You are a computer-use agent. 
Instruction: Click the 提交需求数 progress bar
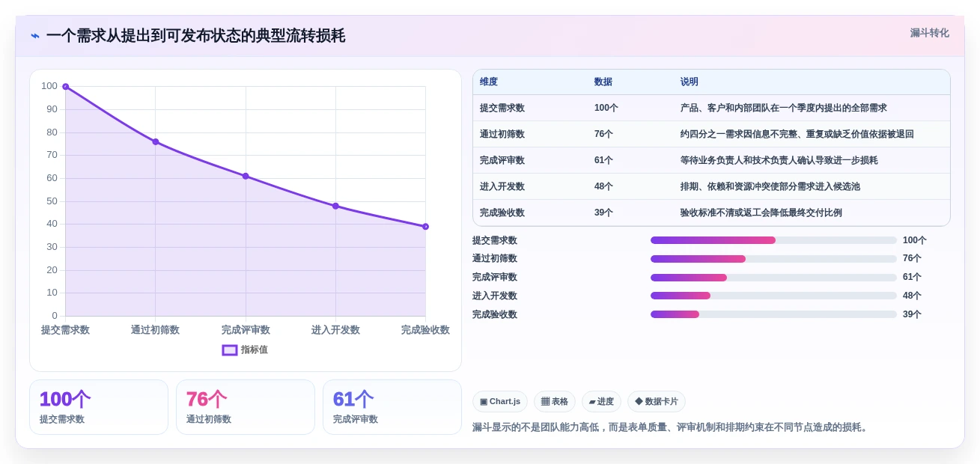click(x=773, y=240)
